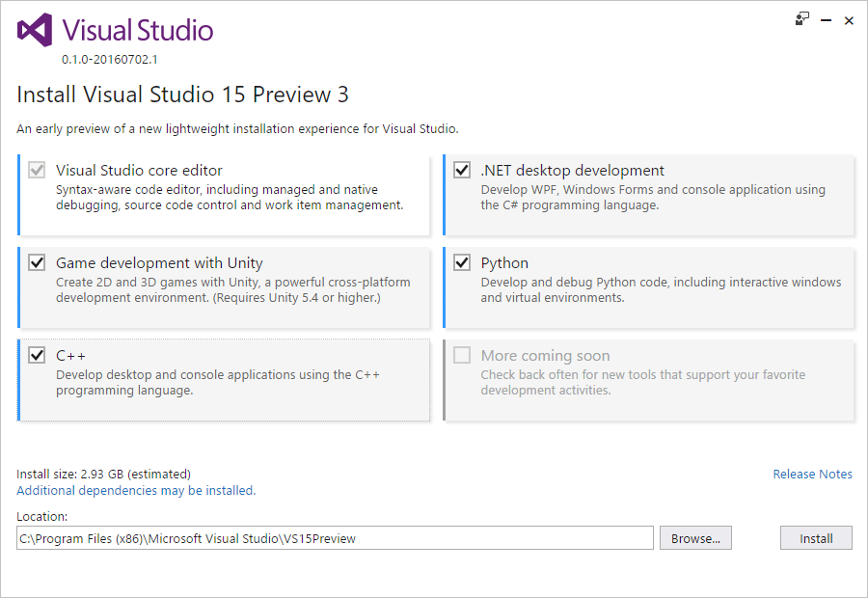
Task: Open the Browse dialog for install location
Action: click(695, 537)
